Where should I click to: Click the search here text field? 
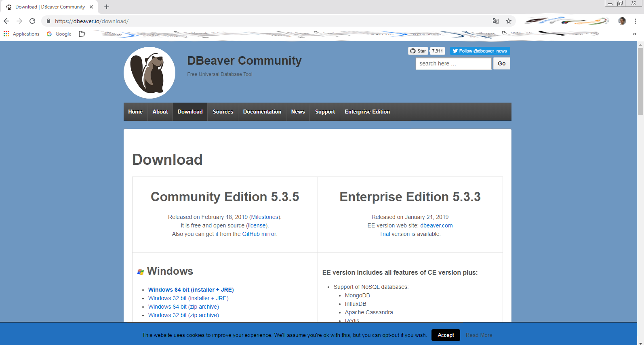point(453,63)
